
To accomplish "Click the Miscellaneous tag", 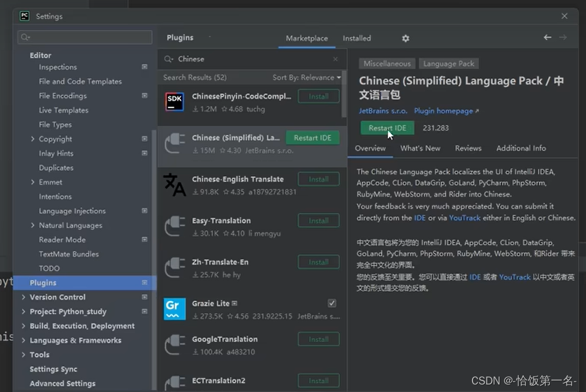I will tap(387, 63).
